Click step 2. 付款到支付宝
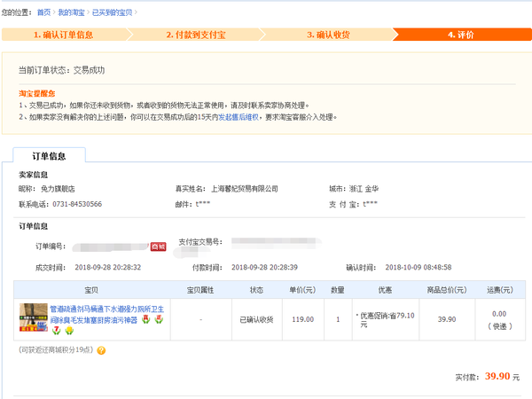Viewport: 532px width, 399px height. pyautogui.click(x=196, y=35)
